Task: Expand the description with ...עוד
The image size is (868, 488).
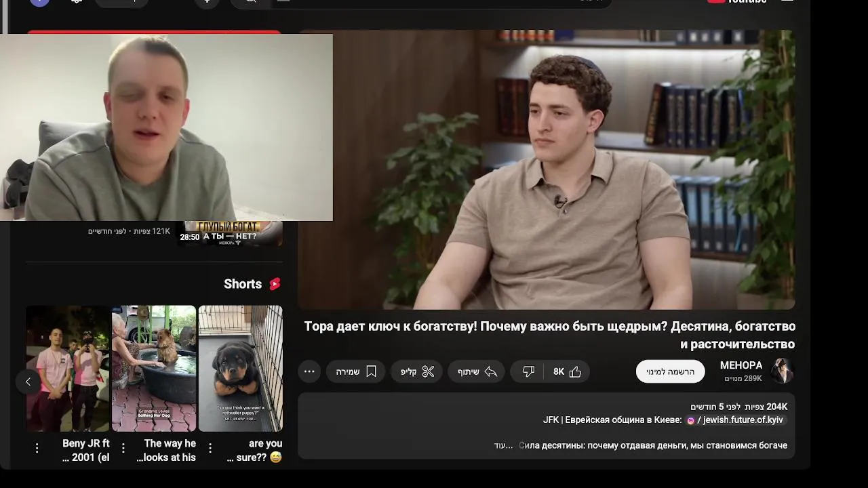Action: tap(503, 445)
